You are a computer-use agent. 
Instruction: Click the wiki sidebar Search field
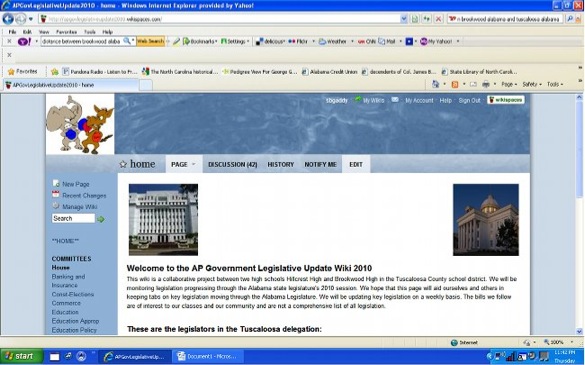(73, 218)
